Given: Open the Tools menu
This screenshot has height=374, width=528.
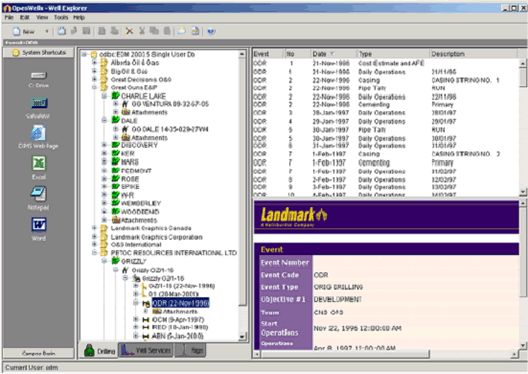Looking at the screenshot, I should pos(61,18).
